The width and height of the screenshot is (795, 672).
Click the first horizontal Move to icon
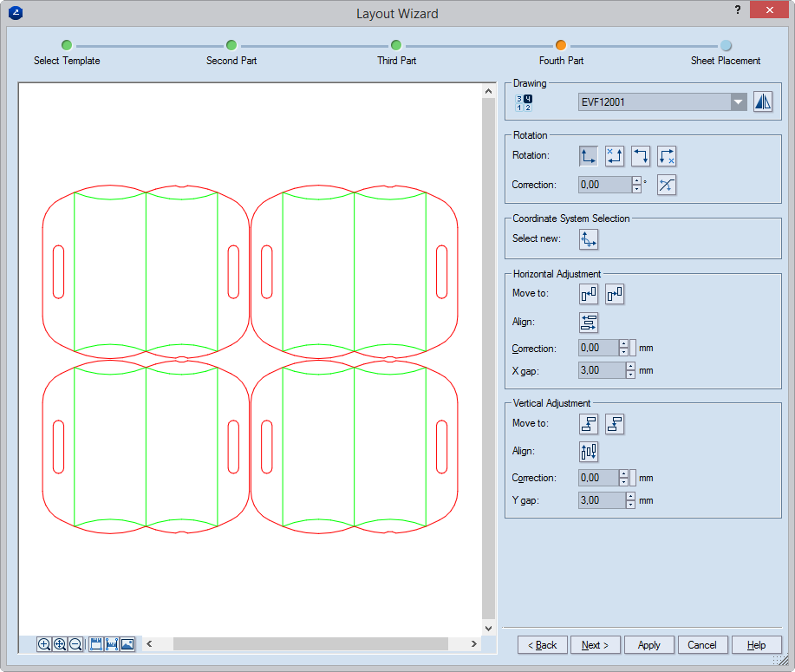589,294
